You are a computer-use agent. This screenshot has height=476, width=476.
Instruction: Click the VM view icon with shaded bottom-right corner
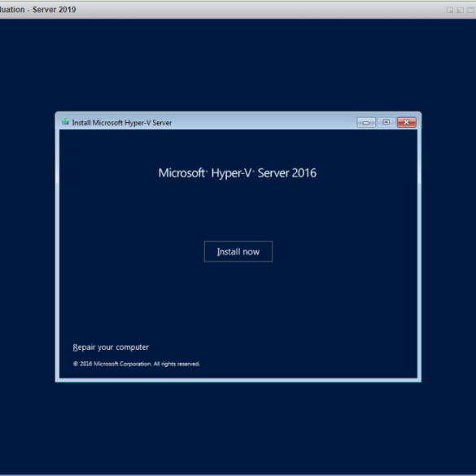click(450, 10)
